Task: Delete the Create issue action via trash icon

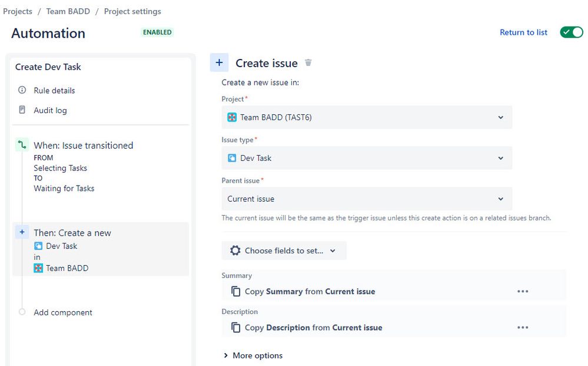Action: (308, 62)
